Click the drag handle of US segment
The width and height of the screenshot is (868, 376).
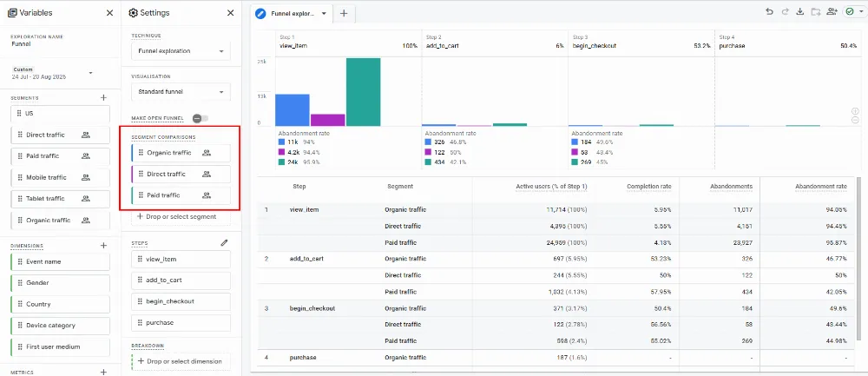click(19, 113)
